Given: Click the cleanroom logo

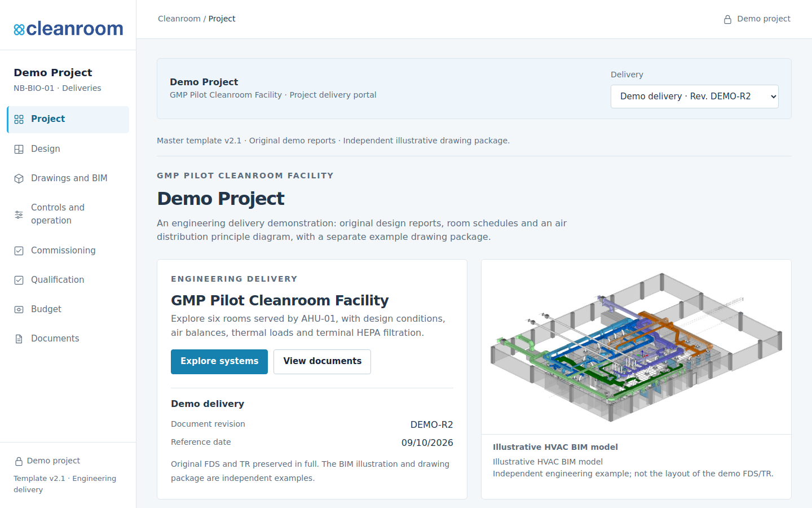Looking at the screenshot, I should pos(68,29).
